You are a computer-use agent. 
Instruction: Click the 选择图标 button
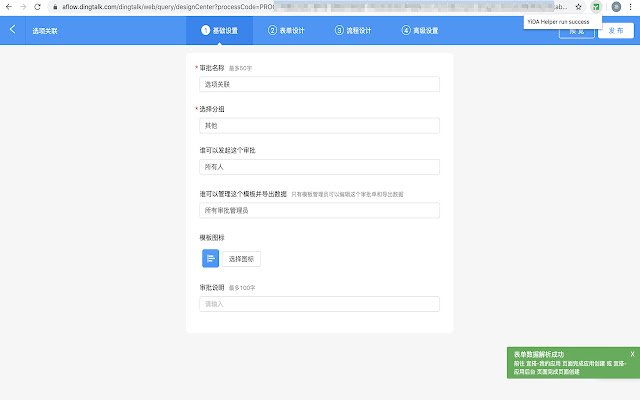[x=241, y=259]
